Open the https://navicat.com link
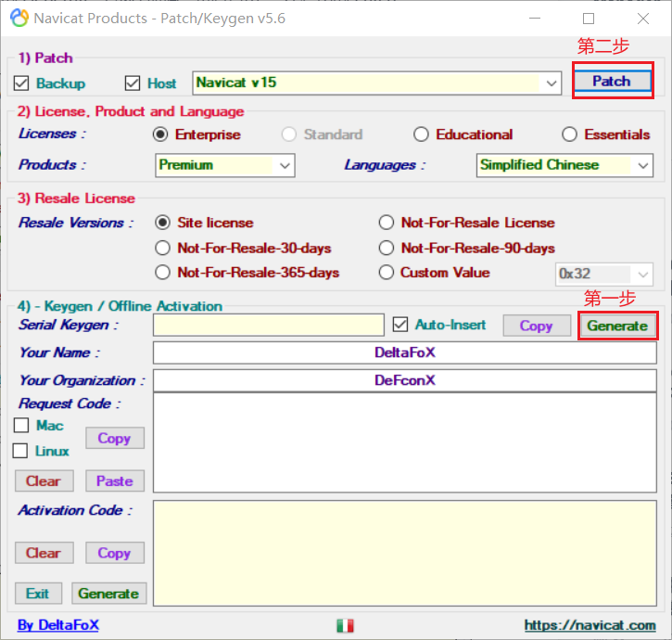This screenshot has height=640, width=672. tap(590, 625)
